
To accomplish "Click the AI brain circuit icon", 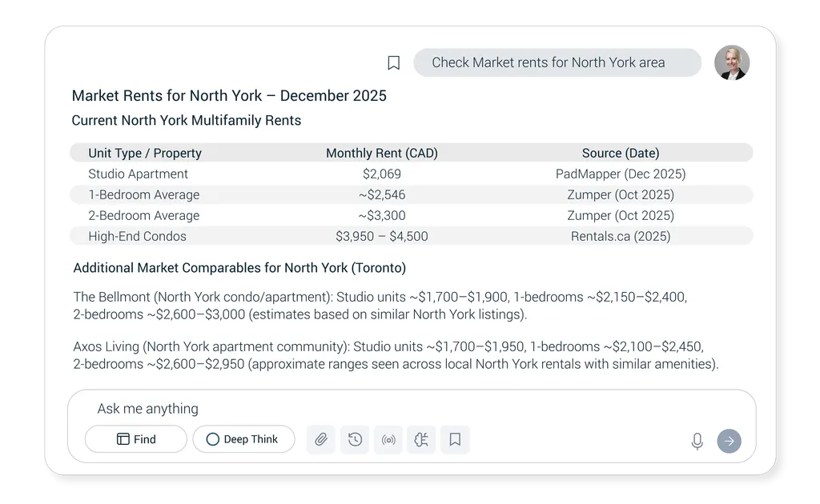I will click(x=421, y=439).
